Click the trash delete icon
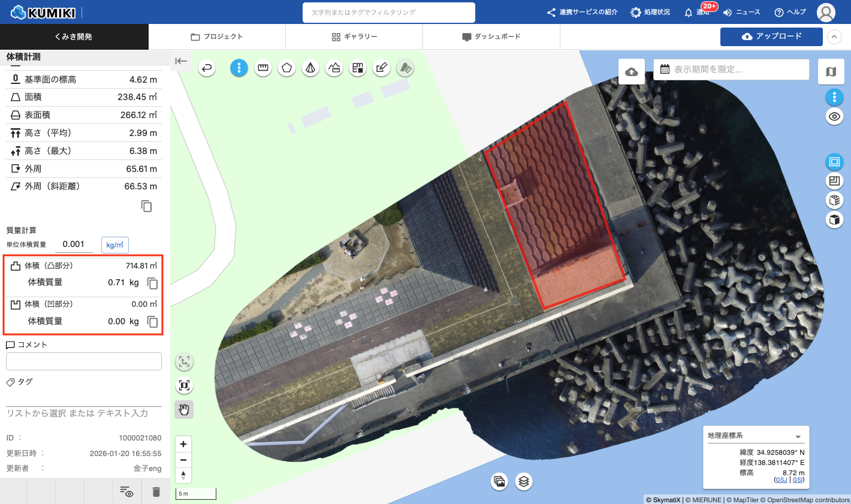This screenshot has height=504, width=851. [x=156, y=491]
